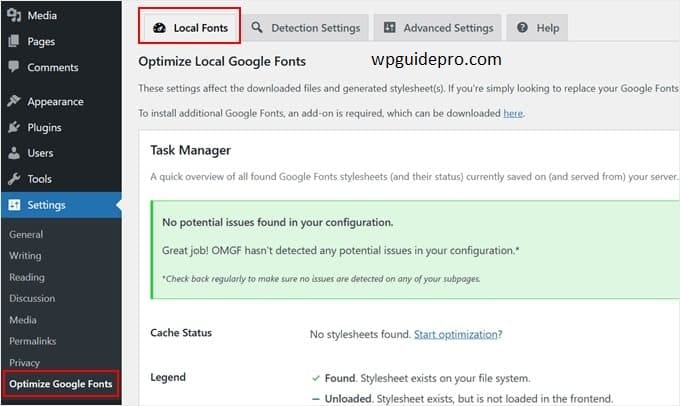
Task: Switch to the Local Fonts tab
Action: (x=190, y=28)
